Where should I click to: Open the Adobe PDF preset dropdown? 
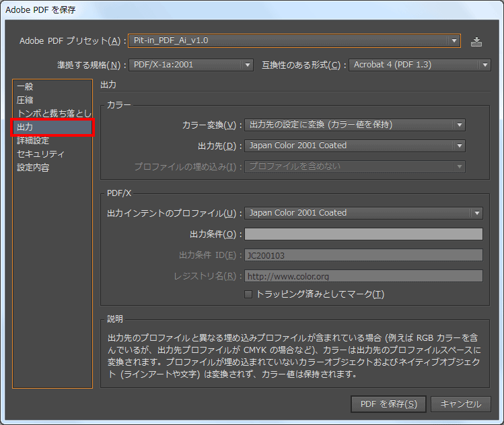tap(294, 41)
